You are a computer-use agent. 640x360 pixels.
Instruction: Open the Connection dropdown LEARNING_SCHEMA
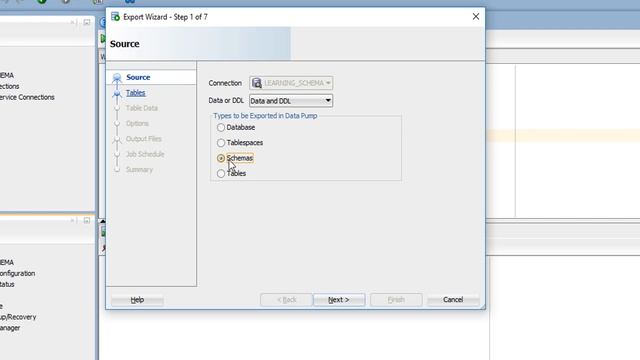pyautogui.click(x=291, y=83)
